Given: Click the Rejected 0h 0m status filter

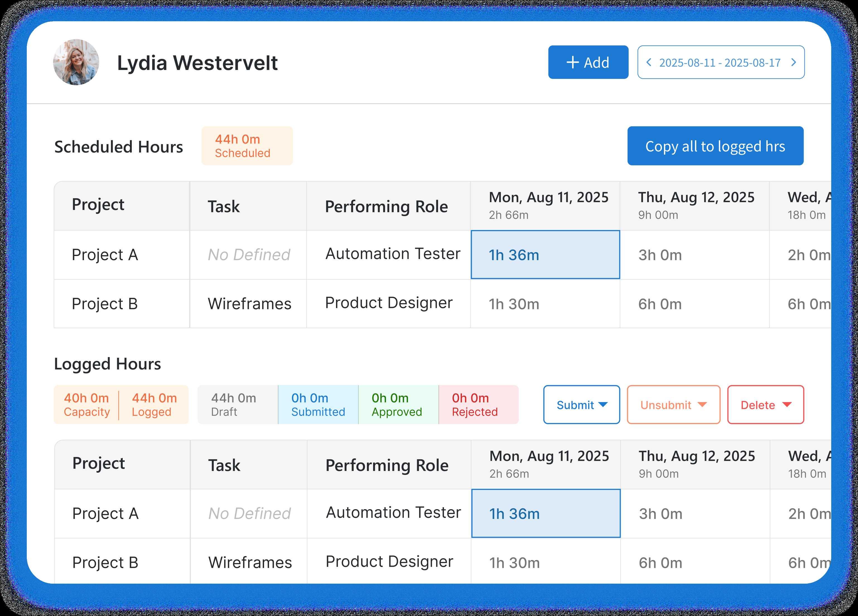Looking at the screenshot, I should (478, 405).
